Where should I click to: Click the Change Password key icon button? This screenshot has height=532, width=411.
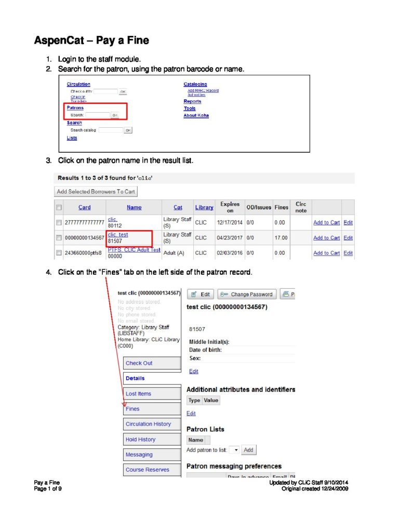pyautogui.click(x=246, y=295)
